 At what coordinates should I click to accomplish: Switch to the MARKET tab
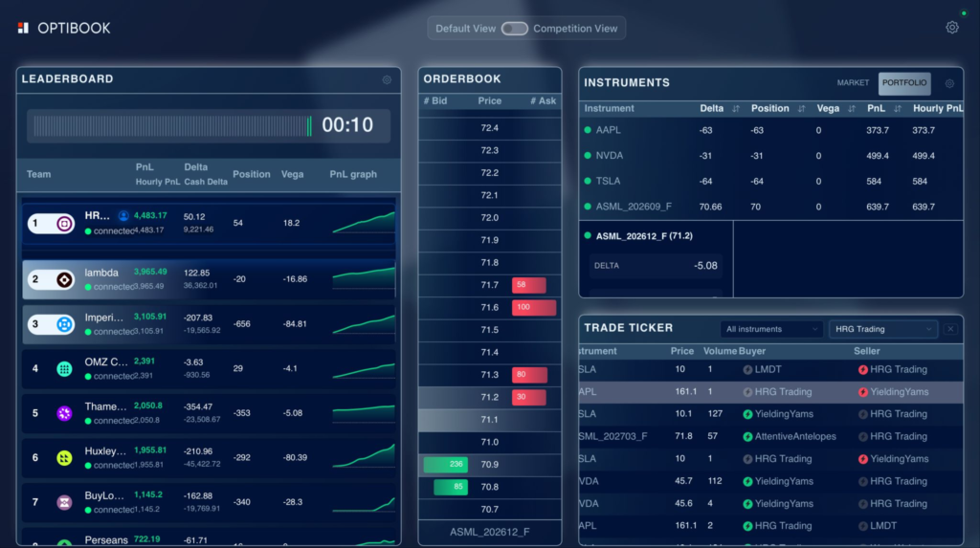click(x=853, y=83)
